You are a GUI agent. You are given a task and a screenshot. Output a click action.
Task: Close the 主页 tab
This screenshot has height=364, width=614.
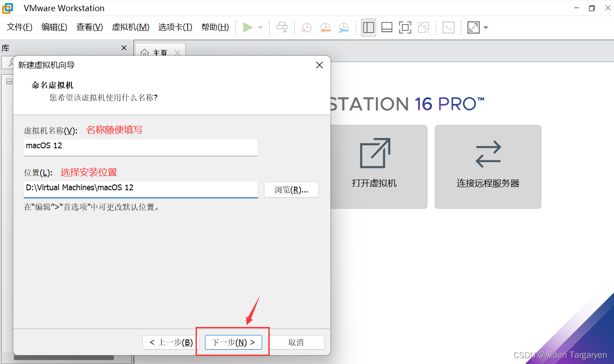pyautogui.click(x=177, y=53)
